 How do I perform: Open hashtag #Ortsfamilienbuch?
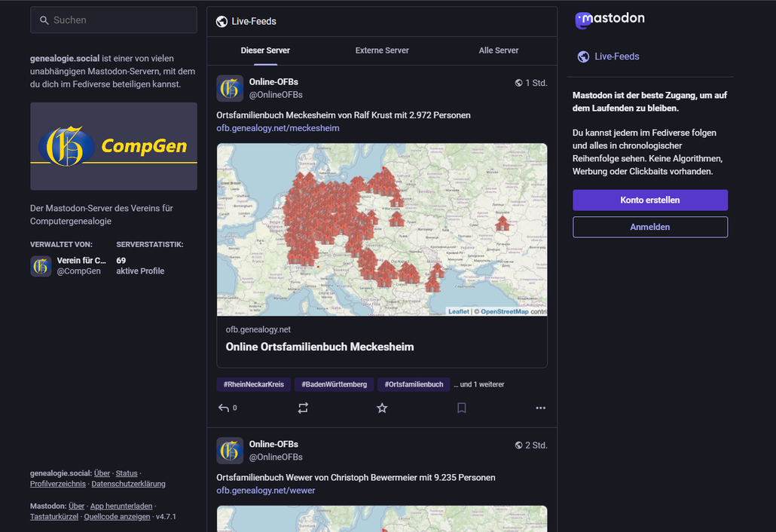414,384
